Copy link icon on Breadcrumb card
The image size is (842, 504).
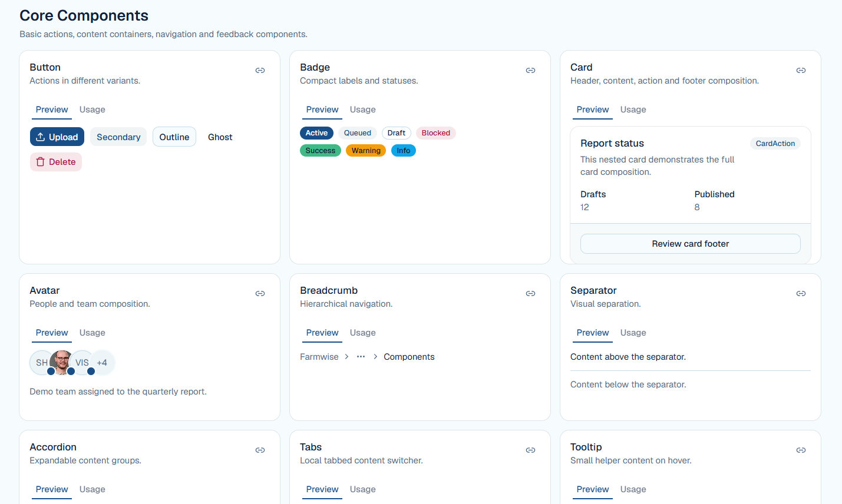pos(530,293)
